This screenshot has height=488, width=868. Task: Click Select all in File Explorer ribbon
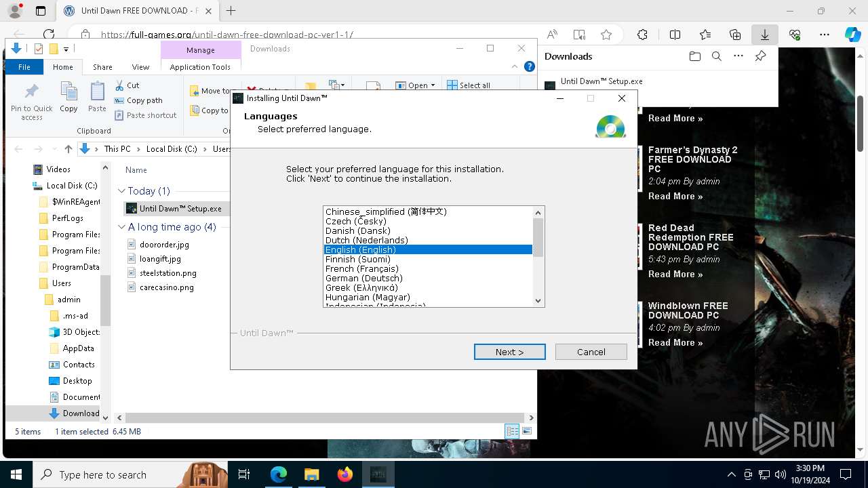click(x=468, y=85)
